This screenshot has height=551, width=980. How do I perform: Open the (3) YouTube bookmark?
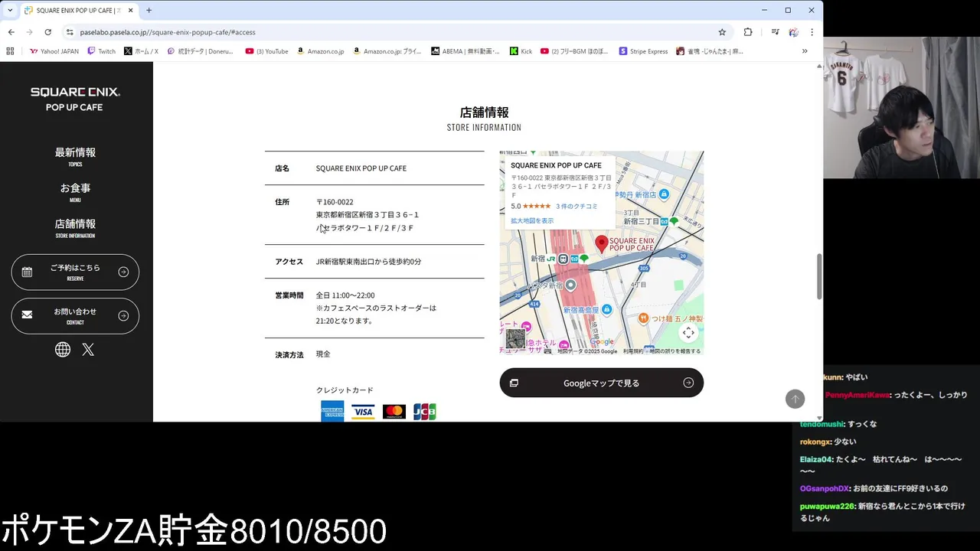(x=266, y=51)
